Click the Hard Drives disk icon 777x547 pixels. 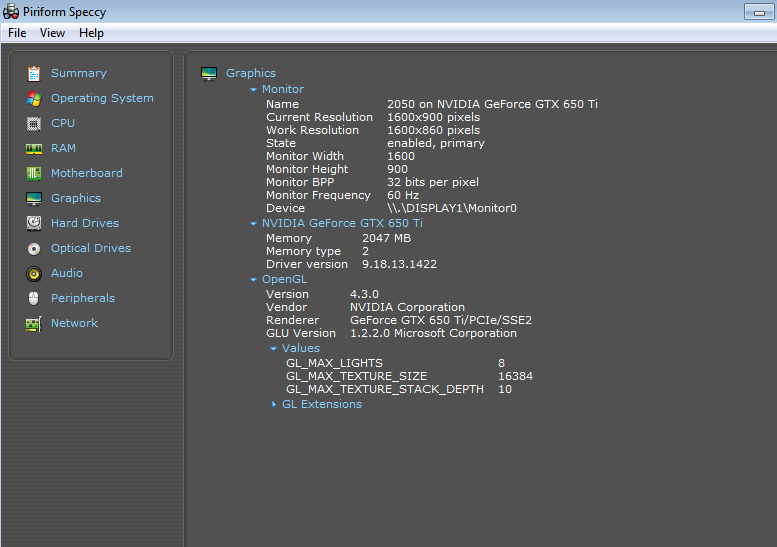[x=34, y=223]
